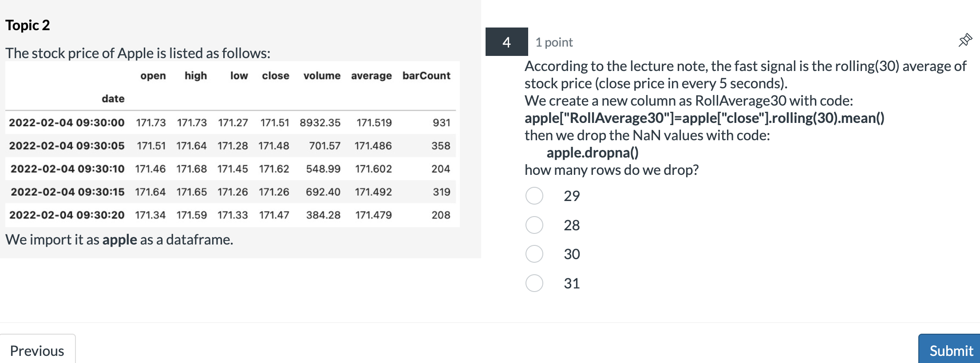The height and width of the screenshot is (363, 980).
Task: Click the "high" column header
Action: [196, 76]
